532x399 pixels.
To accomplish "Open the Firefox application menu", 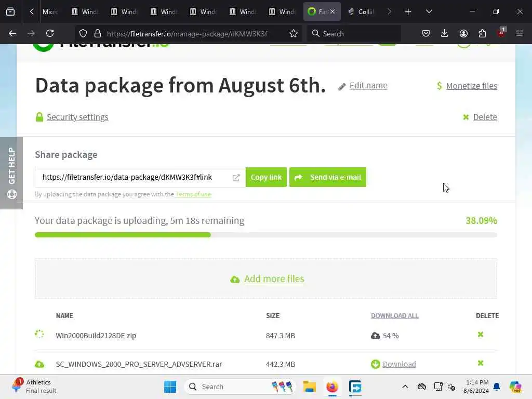I will point(520,33).
